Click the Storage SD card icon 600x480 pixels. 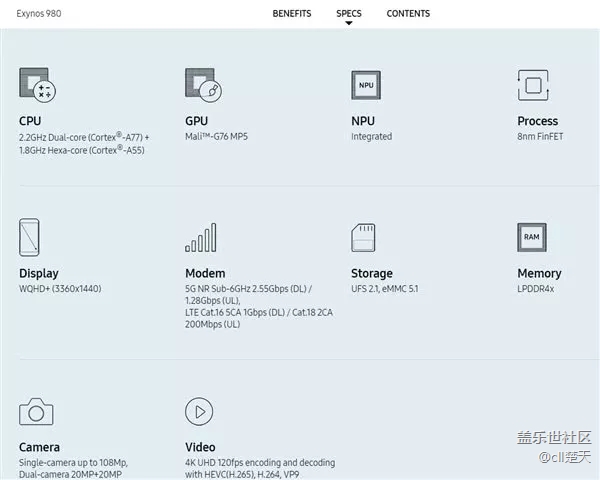coord(364,238)
